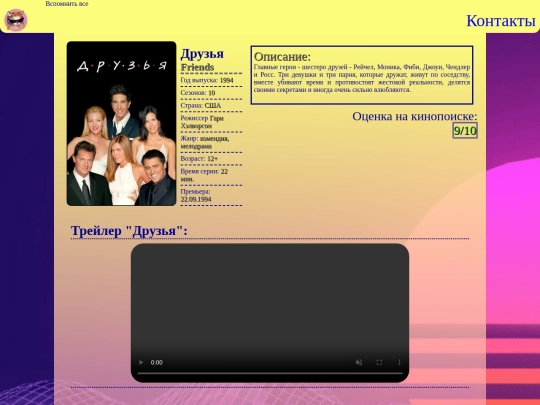Screen dimensions: 540x405
Task: Click the 'Сезонов: 10' row
Action: 211,93
